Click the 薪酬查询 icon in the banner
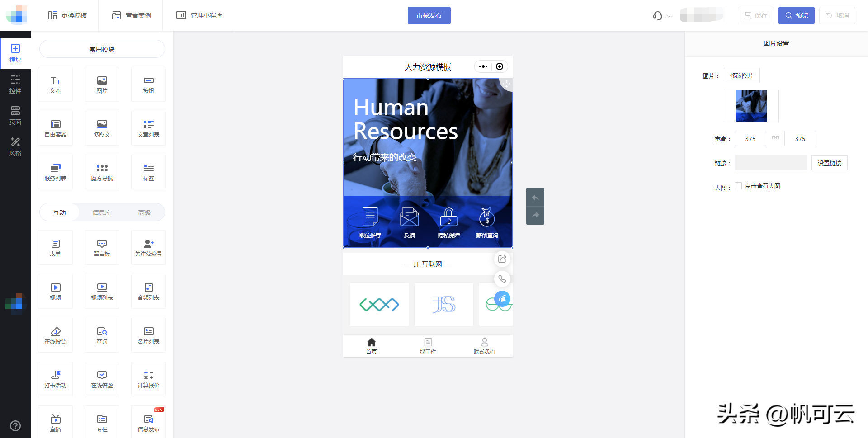This screenshot has width=868, height=438. coord(487,222)
